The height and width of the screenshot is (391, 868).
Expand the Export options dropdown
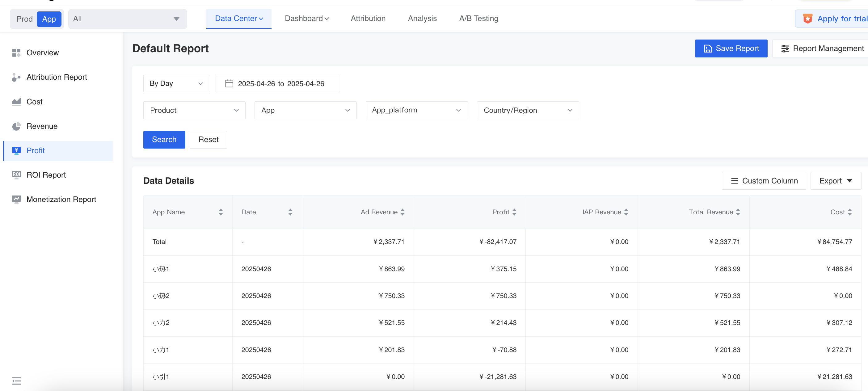point(836,180)
